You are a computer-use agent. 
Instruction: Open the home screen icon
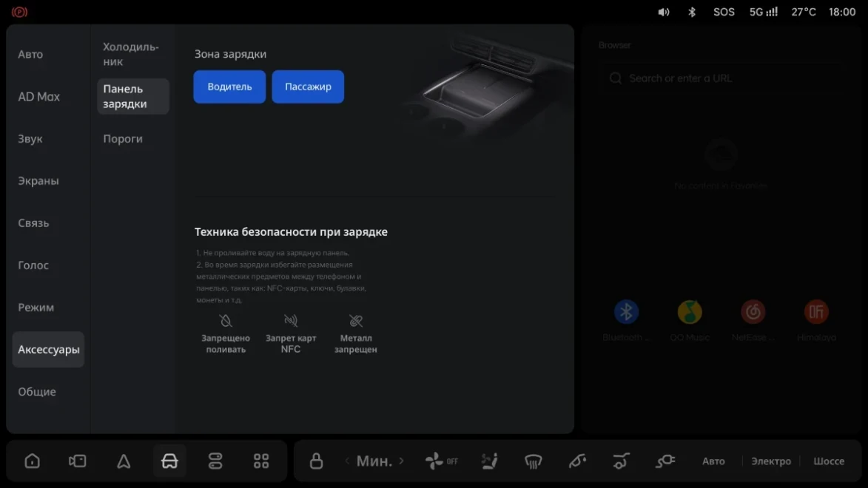pyautogui.click(x=32, y=461)
